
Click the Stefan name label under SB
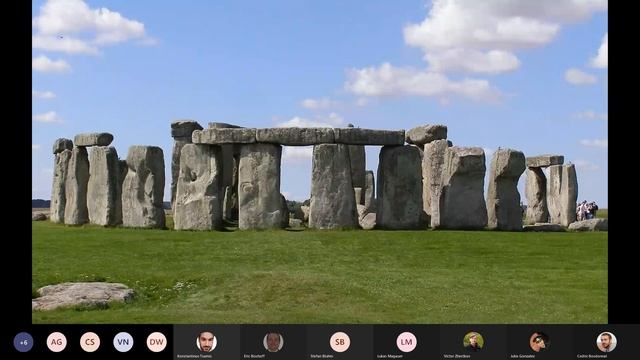(322, 356)
